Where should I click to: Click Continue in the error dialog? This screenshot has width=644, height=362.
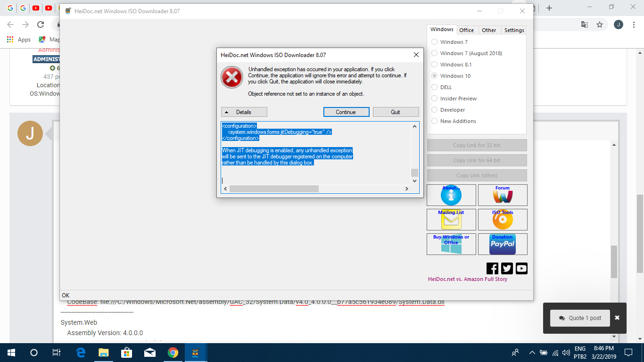click(x=346, y=112)
